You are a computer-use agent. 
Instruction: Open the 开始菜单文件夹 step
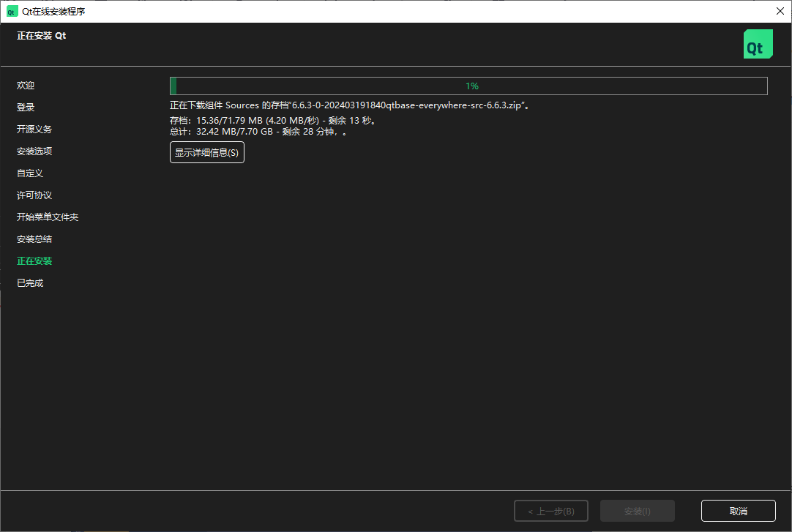pos(47,217)
